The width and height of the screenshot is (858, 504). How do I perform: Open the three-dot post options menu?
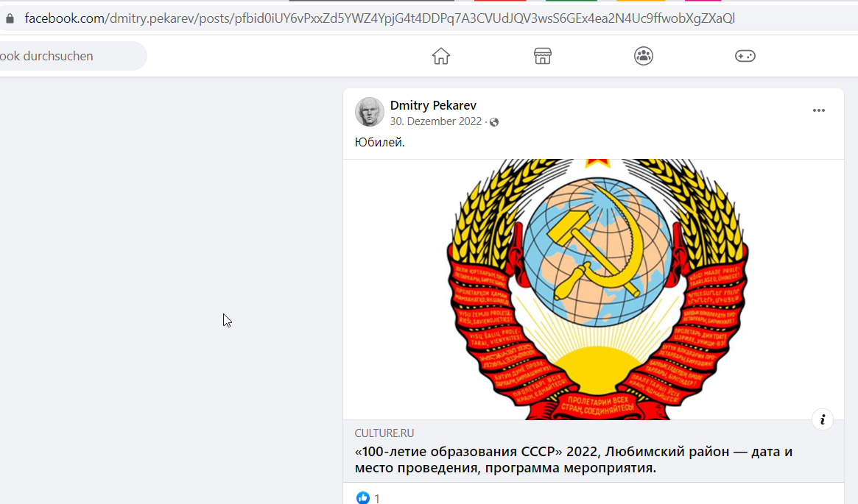tap(819, 110)
